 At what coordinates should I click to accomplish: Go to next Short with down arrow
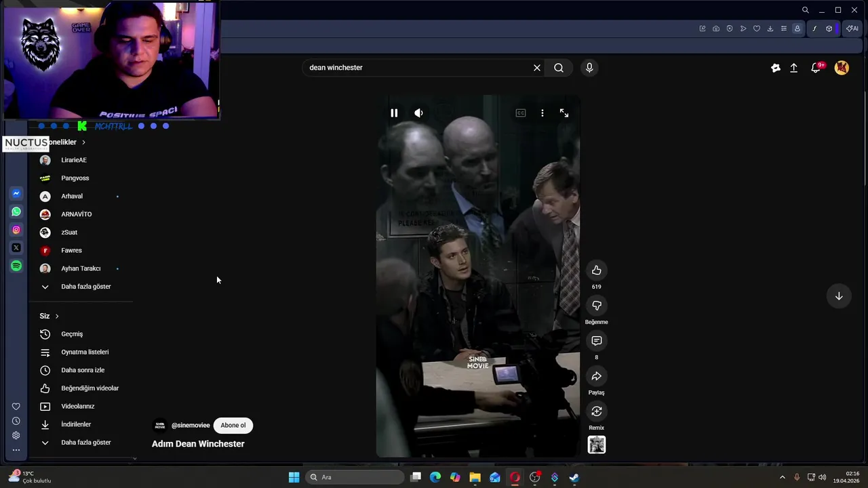click(x=839, y=296)
